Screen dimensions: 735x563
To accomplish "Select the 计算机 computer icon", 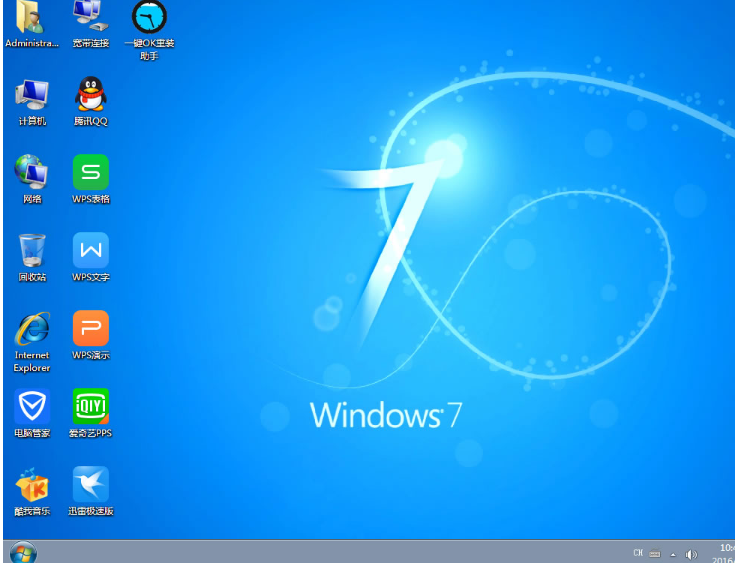I will [32, 96].
